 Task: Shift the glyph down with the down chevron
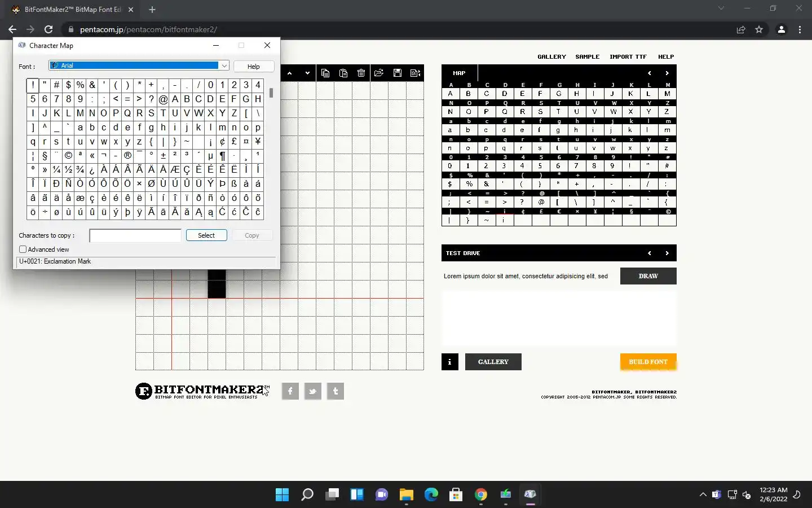click(x=307, y=73)
